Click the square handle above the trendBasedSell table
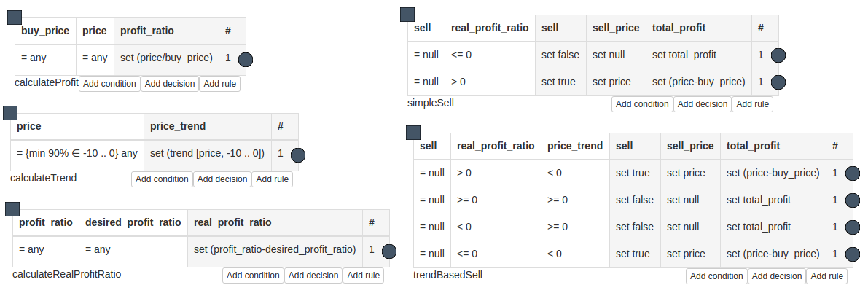 413,132
